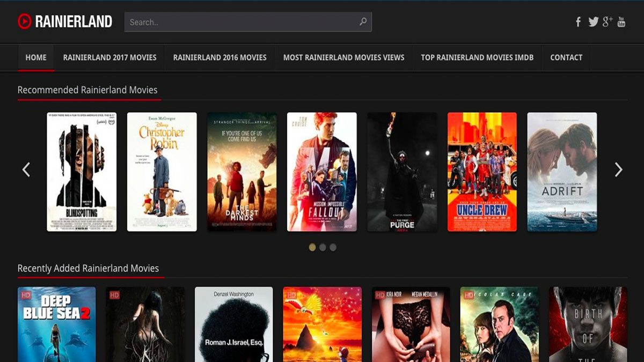Open Rainierland 2016 Movies menu
The width and height of the screenshot is (644, 362).
[x=220, y=57]
